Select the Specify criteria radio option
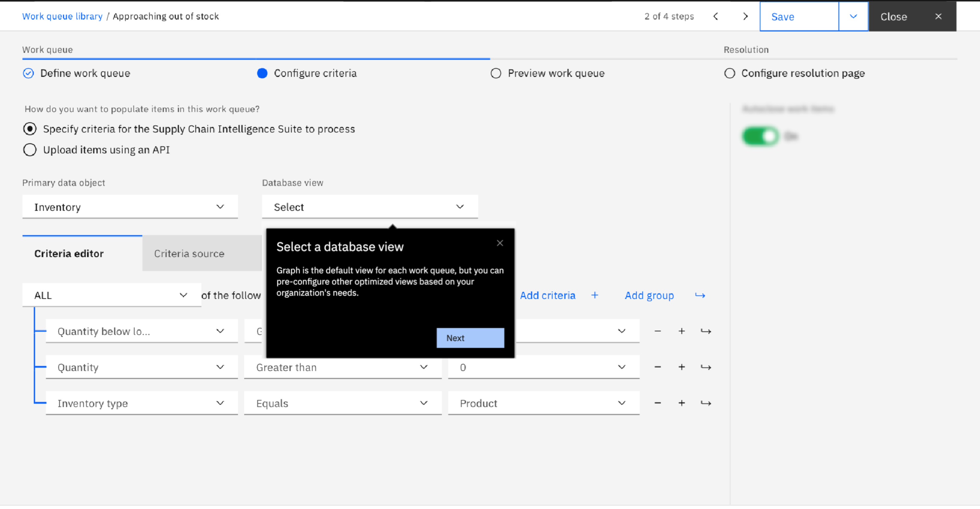 tap(30, 129)
